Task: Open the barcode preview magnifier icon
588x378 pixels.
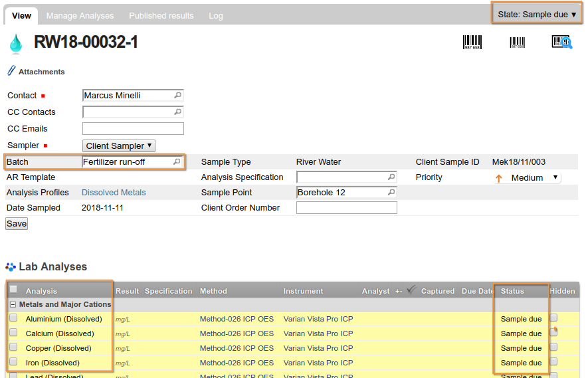Action: coord(561,43)
